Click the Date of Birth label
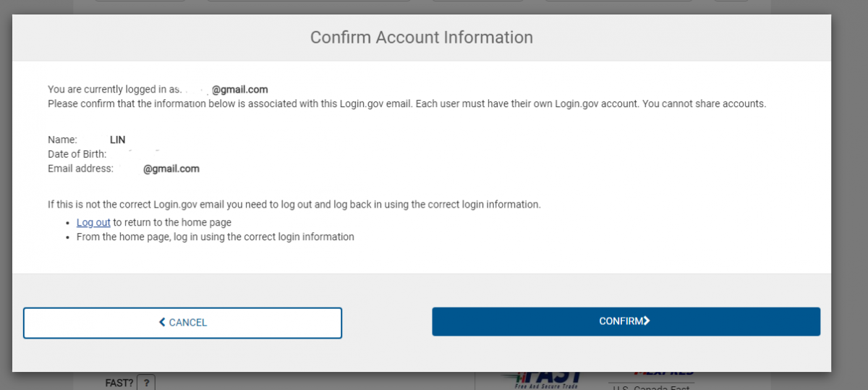The width and height of the screenshot is (868, 390). tap(77, 154)
